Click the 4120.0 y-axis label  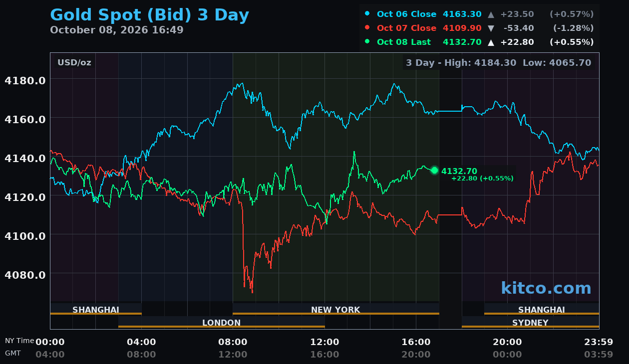point(25,197)
